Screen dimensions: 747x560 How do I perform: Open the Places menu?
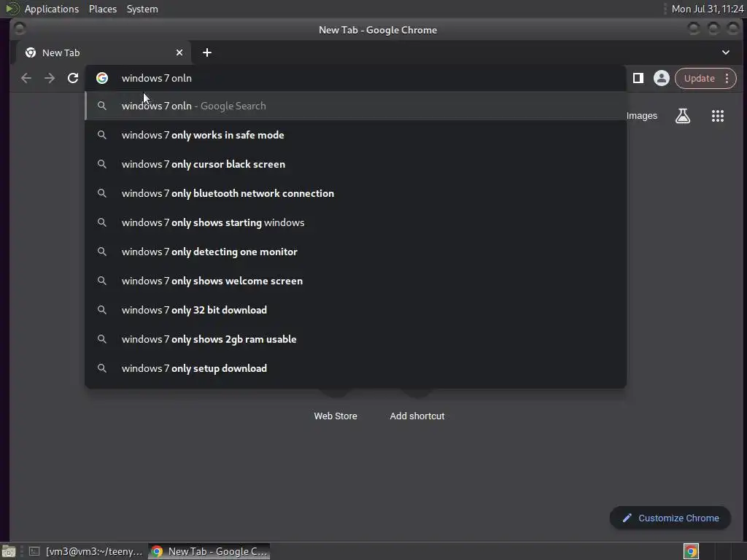tap(103, 9)
